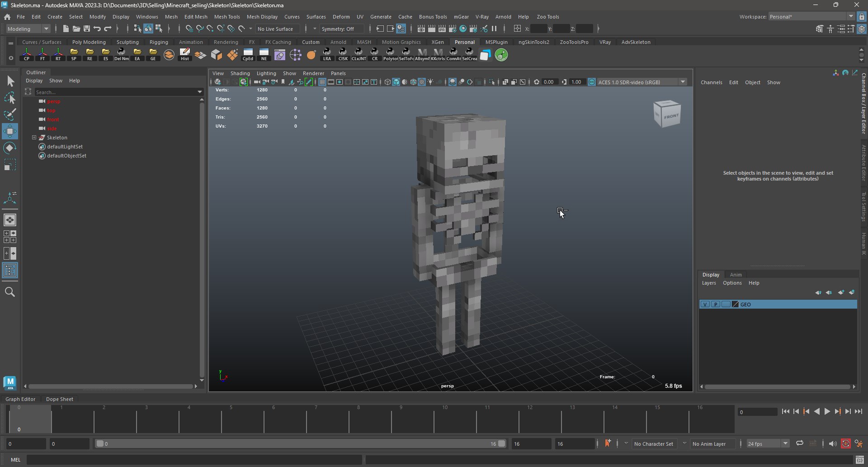Toggle audio speaker icon near timeline

coord(832,443)
